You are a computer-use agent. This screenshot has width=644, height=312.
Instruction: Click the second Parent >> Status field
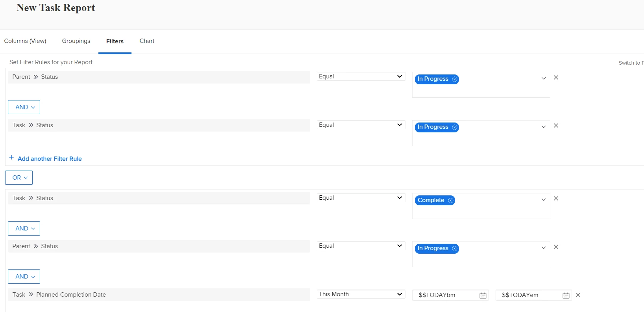click(159, 246)
